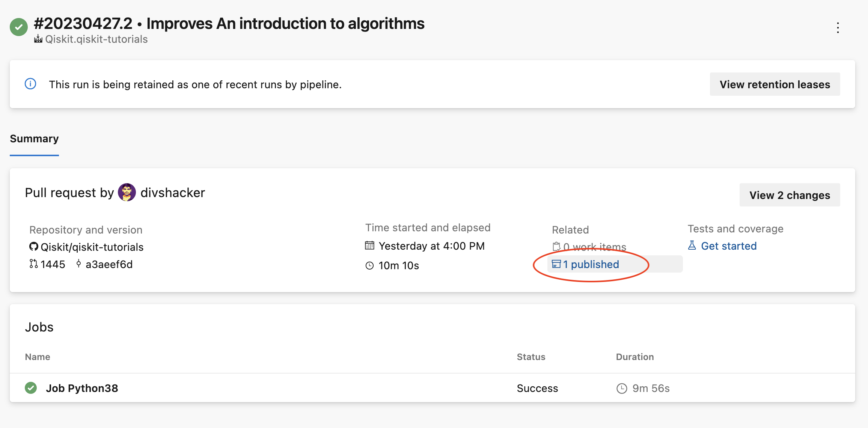The height and width of the screenshot is (428, 868).
Task: Click the pipeline icon beside Qiskit.qiskit-tutorials
Action: (x=38, y=39)
